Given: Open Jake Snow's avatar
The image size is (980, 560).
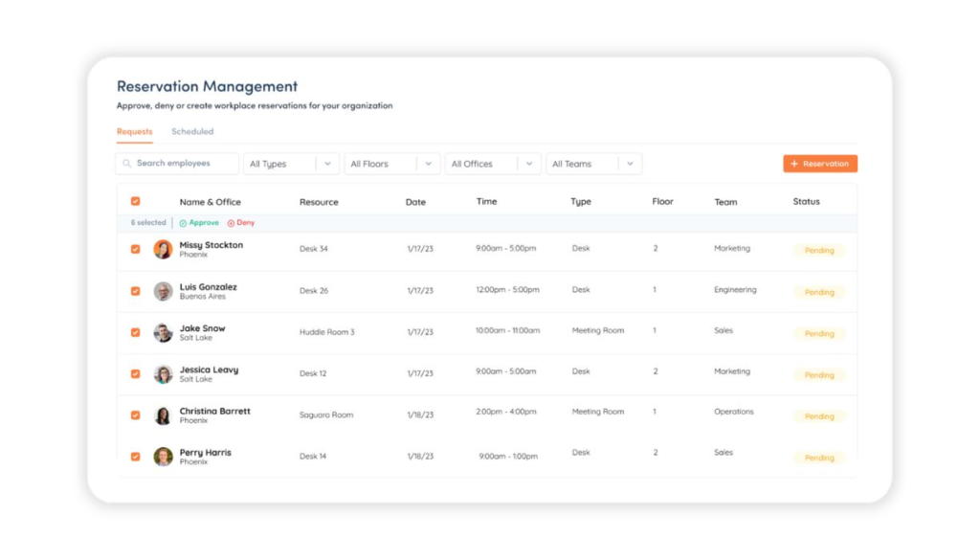Looking at the screenshot, I should (x=163, y=332).
